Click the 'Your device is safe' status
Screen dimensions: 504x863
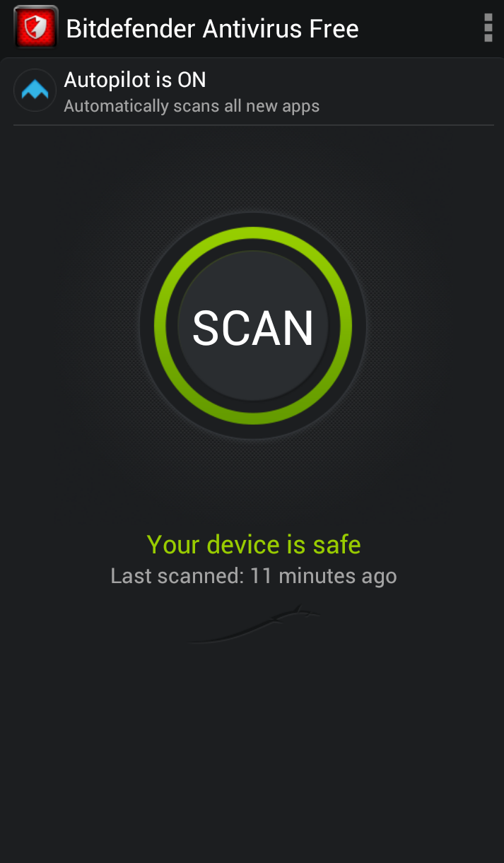[254, 544]
